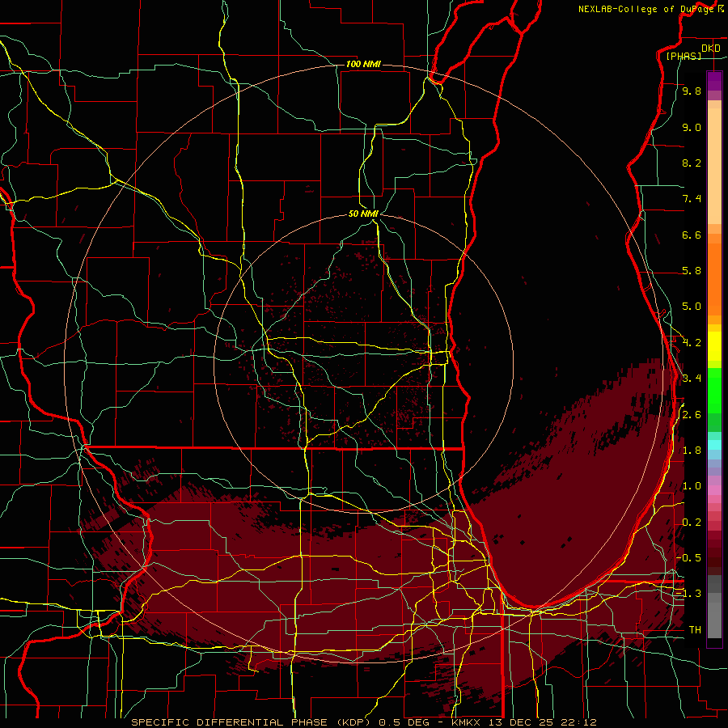Click the 100 NMI range ring label

[x=363, y=64]
